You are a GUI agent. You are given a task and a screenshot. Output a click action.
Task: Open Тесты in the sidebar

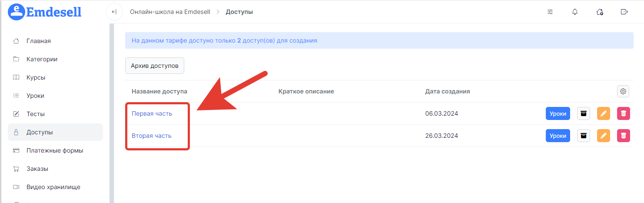(55, 114)
